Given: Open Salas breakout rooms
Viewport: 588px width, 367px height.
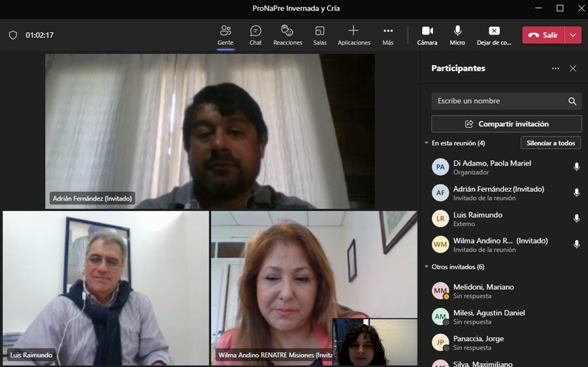Looking at the screenshot, I should tap(319, 35).
